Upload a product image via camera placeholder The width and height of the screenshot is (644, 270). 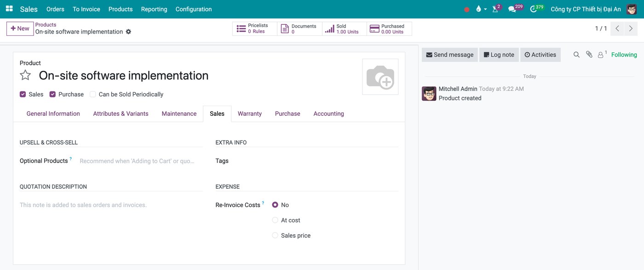(x=380, y=77)
